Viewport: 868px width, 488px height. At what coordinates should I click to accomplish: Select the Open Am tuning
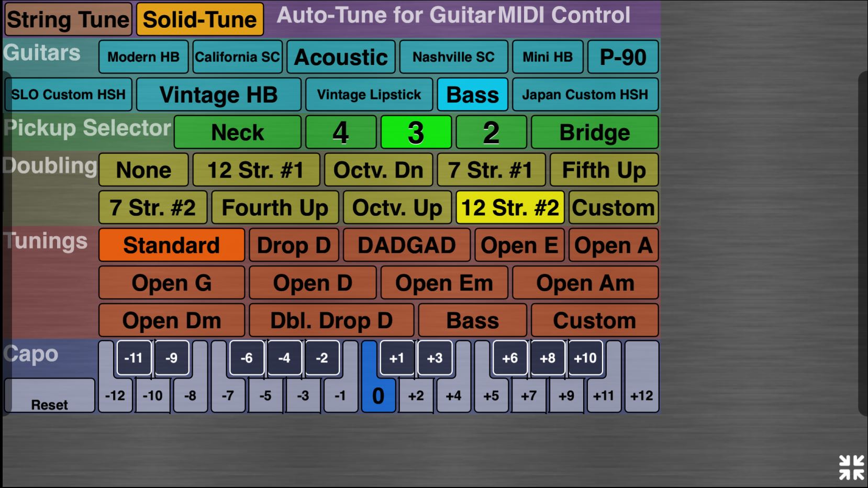point(585,283)
